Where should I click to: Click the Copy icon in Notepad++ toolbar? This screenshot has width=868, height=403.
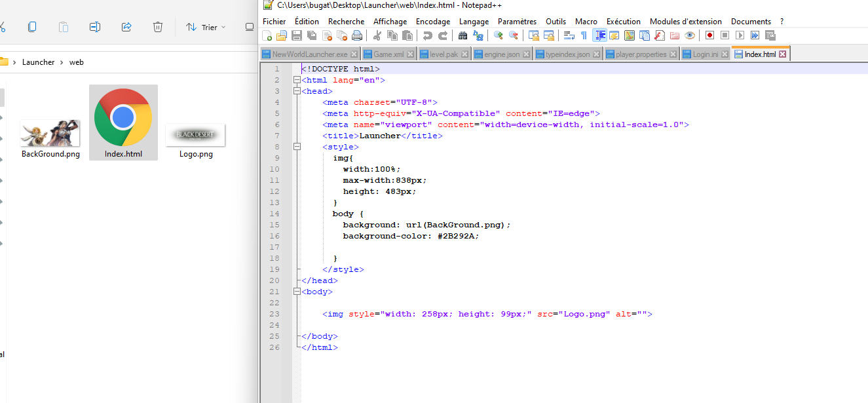(x=392, y=35)
